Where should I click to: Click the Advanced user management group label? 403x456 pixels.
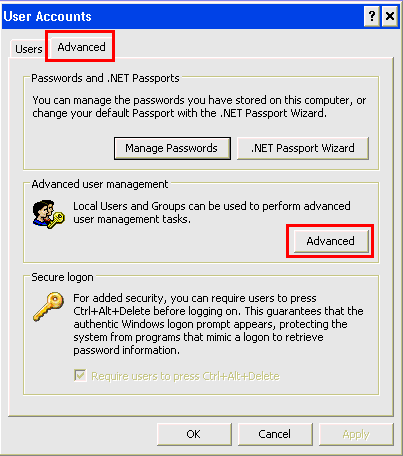[100, 184]
